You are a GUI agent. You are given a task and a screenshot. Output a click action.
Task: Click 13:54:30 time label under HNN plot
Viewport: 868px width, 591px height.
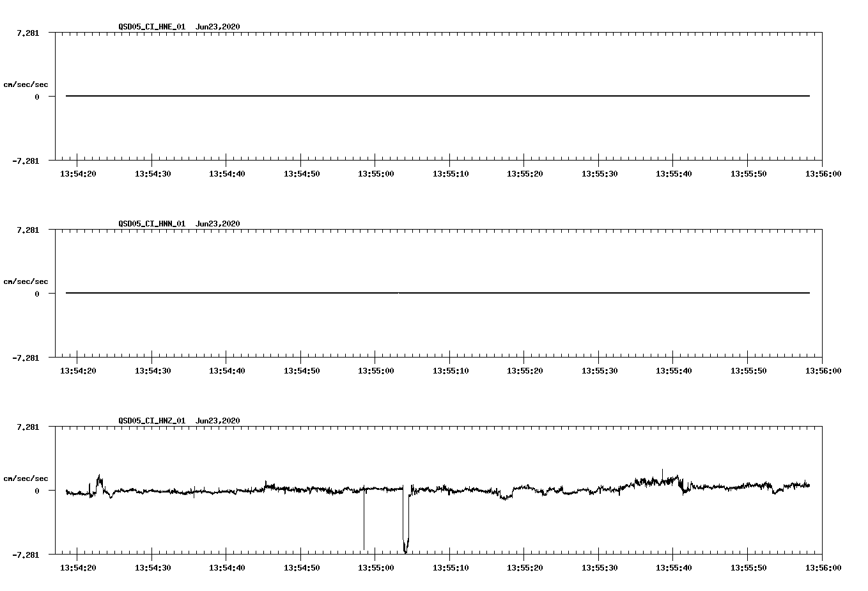pos(152,370)
